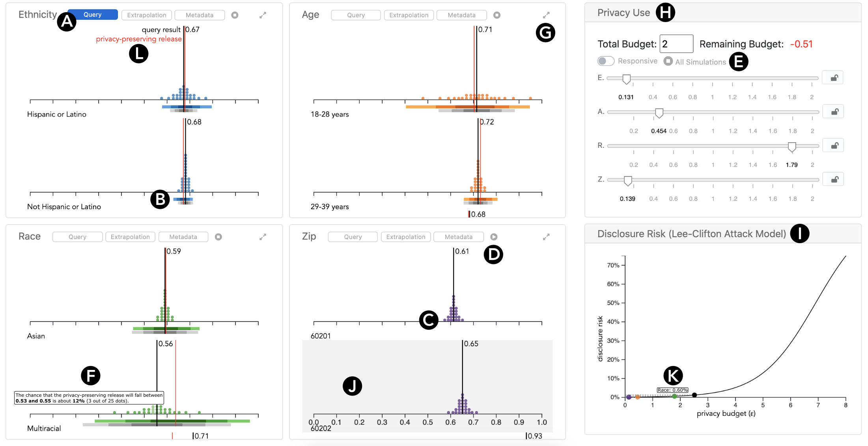
Task: Click the 18-28 years label
Action: (330, 114)
